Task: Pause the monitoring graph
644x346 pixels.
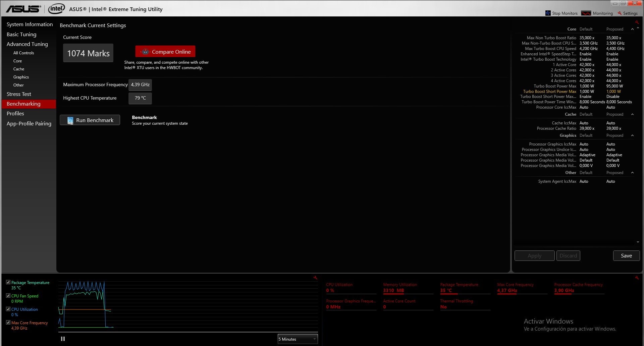Action: point(63,339)
